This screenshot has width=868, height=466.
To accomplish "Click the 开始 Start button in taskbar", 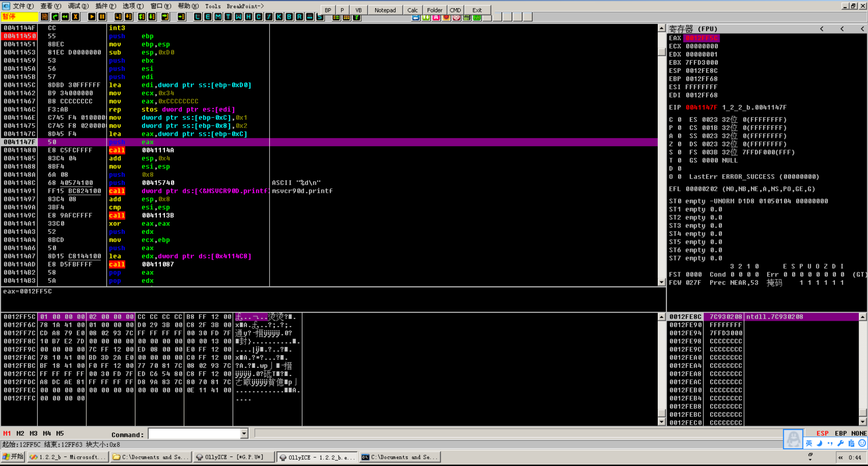I will (x=13, y=457).
